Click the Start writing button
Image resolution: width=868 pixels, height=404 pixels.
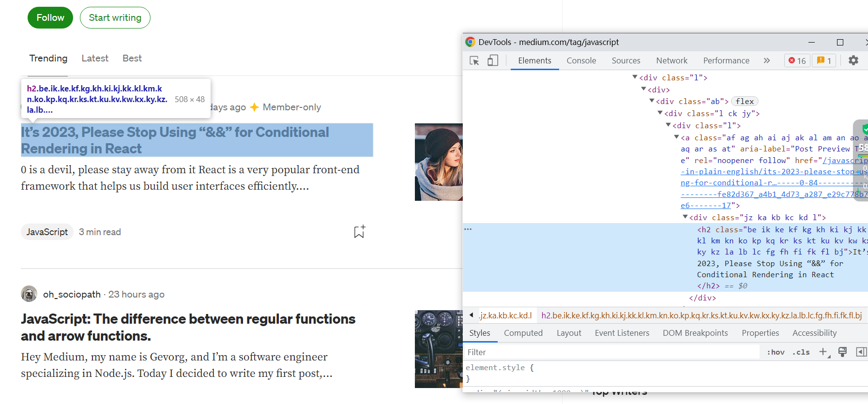coord(115,18)
